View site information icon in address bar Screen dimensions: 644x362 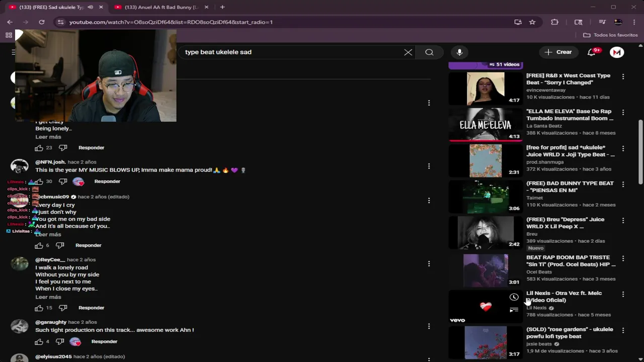click(x=60, y=22)
